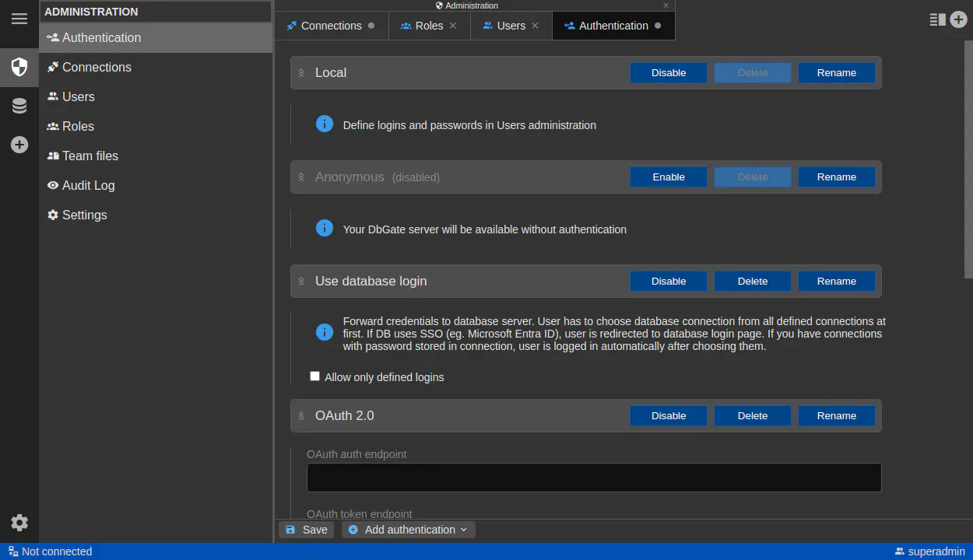Click the add new tab plus icon
Screen dimensions: 973x560
click(958, 20)
